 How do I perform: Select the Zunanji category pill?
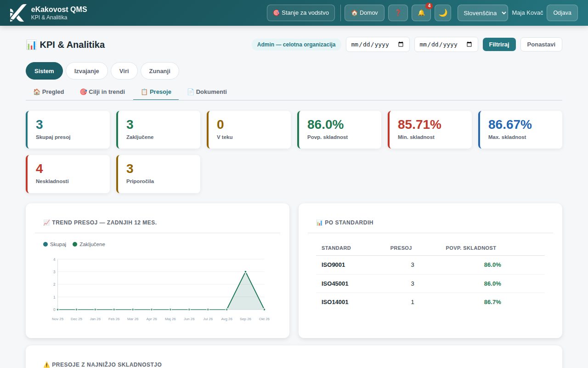point(160,71)
